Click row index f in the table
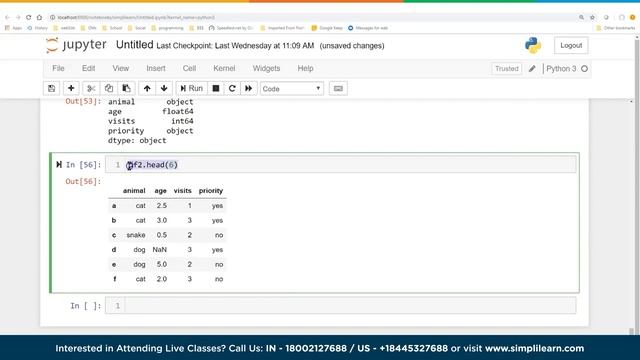 (114, 279)
